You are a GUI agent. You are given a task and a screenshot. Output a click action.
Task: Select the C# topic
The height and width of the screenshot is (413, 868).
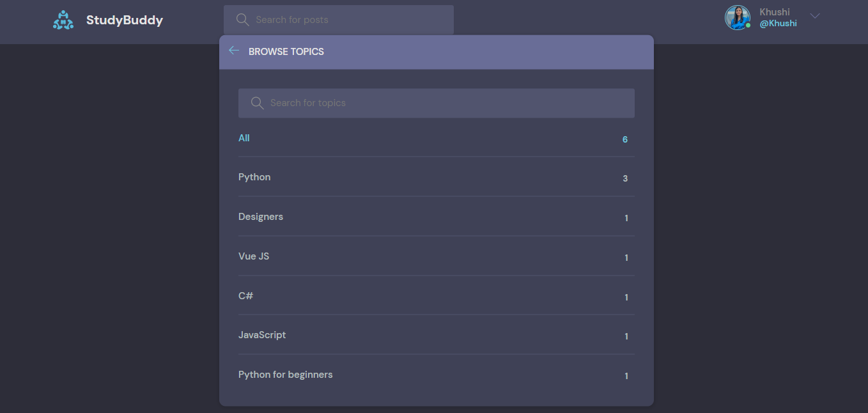[245, 295]
